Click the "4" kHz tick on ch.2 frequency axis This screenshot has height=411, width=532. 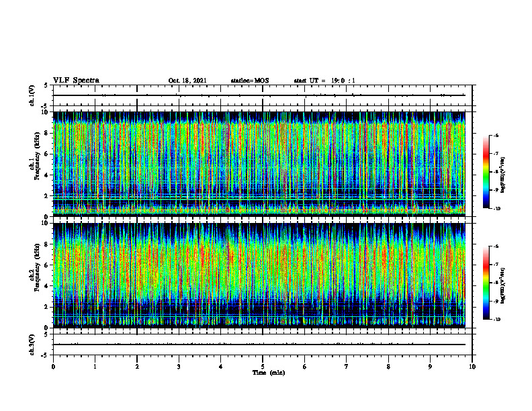(47, 286)
